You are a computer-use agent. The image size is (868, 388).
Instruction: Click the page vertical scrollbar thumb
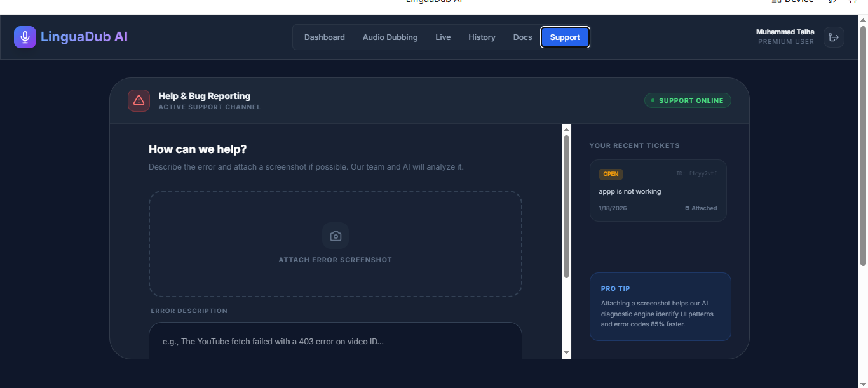coord(863,146)
